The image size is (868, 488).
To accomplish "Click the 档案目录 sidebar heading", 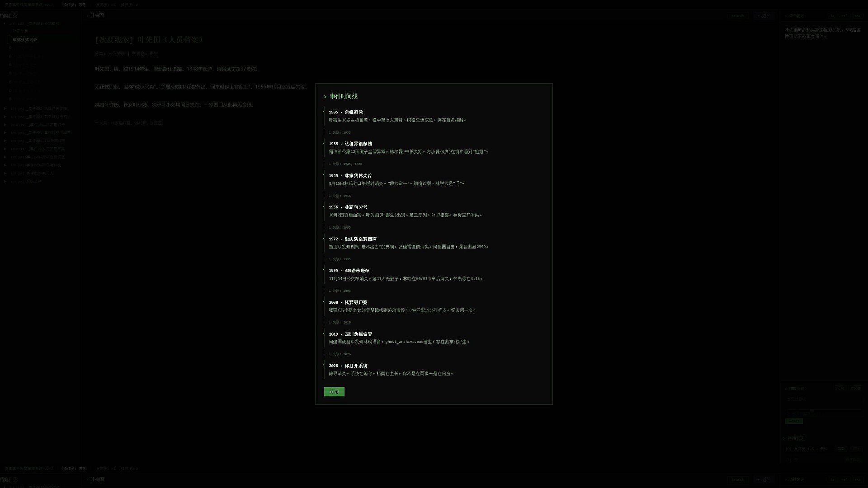I will pyautogui.click(x=9, y=15).
